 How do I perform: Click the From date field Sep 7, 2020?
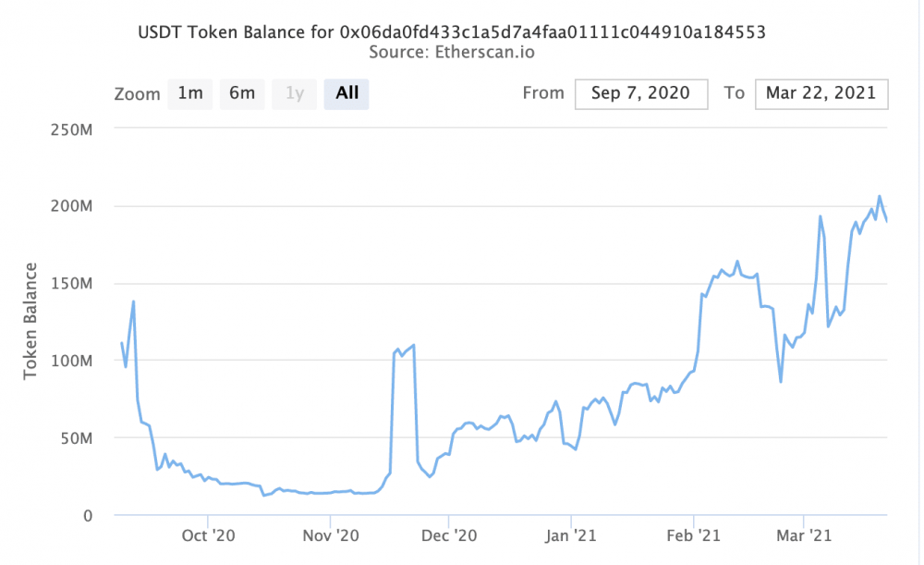641,93
